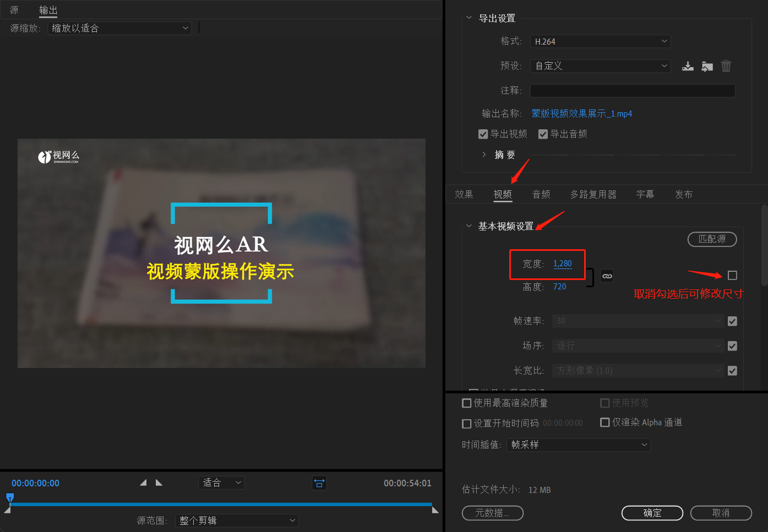The width and height of the screenshot is (768, 532).
Task: Click the import preset icon
Action: click(x=707, y=67)
